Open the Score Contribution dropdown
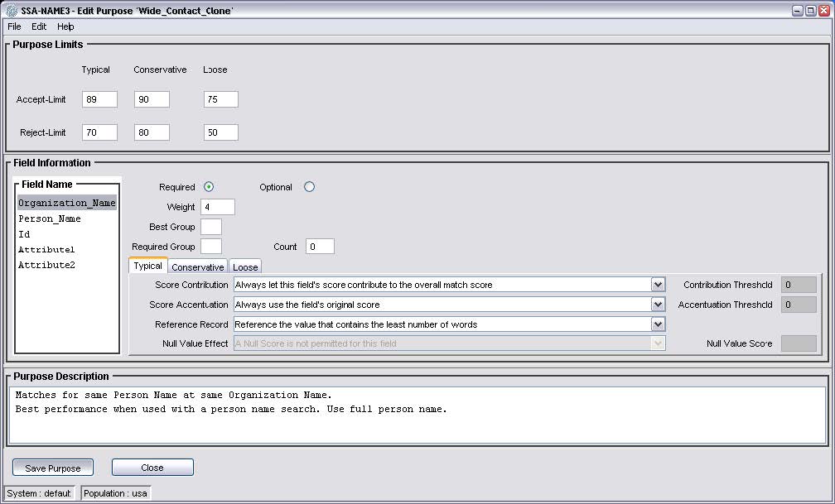Image resolution: width=835 pixels, height=504 pixels. coord(658,285)
